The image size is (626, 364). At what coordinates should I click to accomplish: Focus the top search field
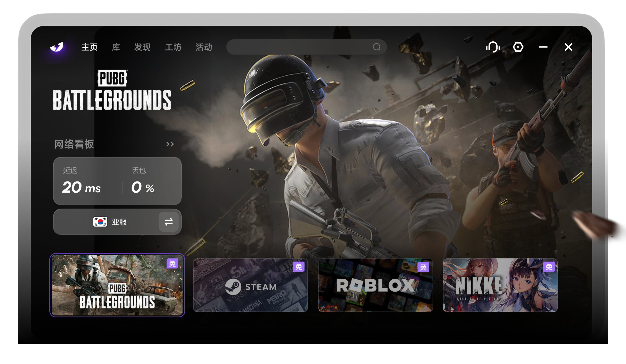(306, 47)
